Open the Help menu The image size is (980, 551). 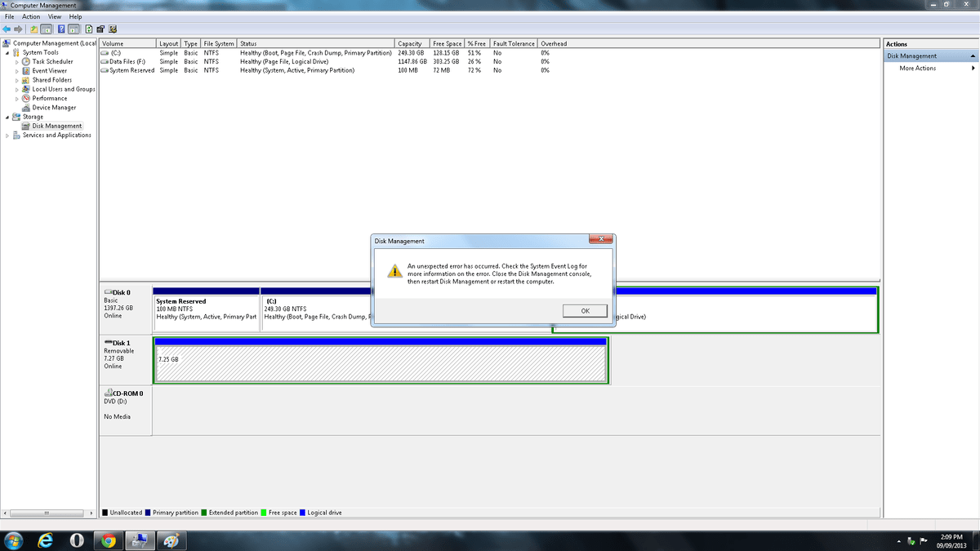[x=75, y=16]
